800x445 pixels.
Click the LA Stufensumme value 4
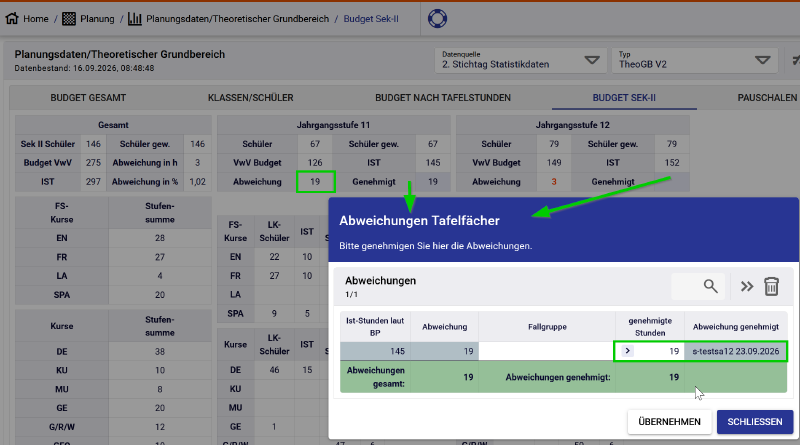(x=160, y=276)
